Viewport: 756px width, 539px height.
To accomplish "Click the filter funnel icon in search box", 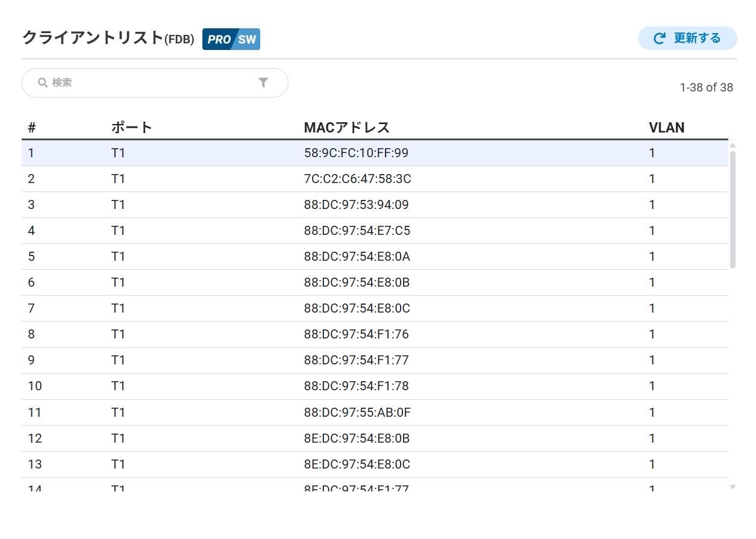I will pyautogui.click(x=263, y=83).
